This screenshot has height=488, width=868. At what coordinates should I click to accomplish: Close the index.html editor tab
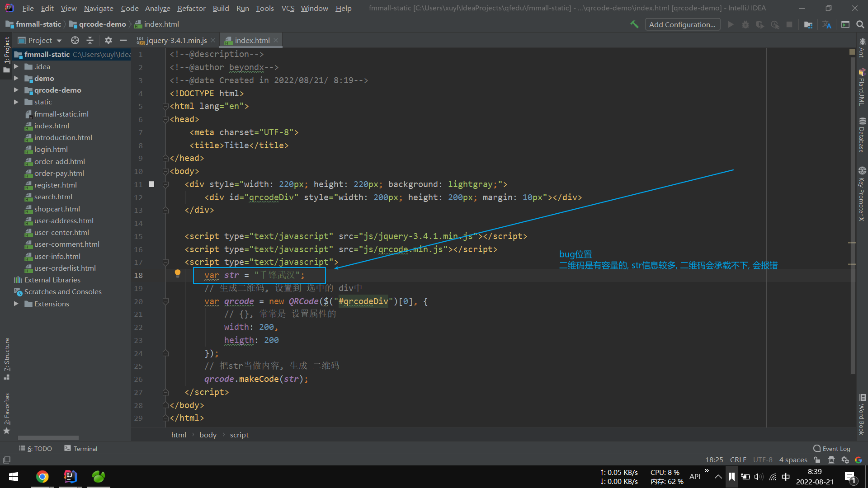276,40
